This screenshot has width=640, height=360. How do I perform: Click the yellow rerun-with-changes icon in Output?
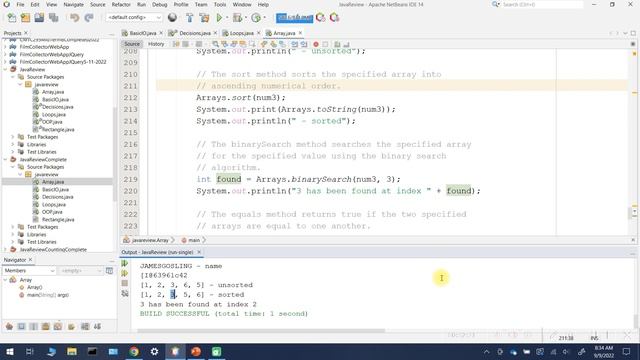click(124, 273)
